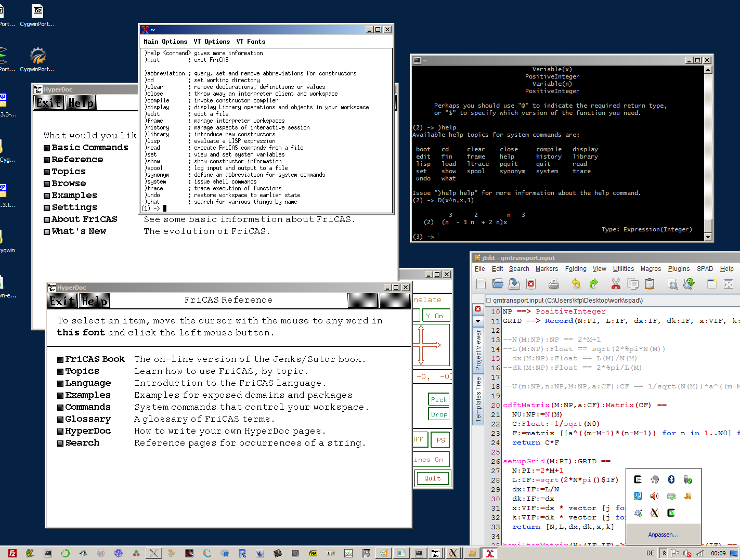
Task: Open File menu in jEdit
Action: tap(480, 269)
